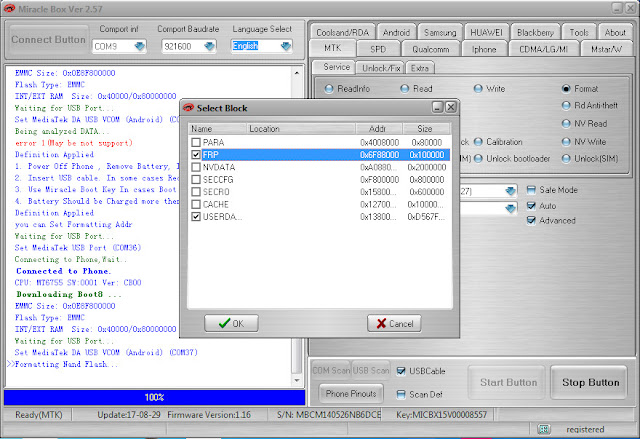Click the Location column header
Viewport: 640px width, 439px height.
tap(301, 129)
